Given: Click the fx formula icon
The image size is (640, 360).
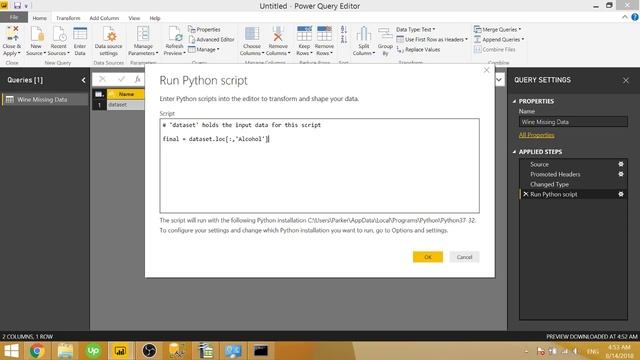Looking at the screenshot, I should [138, 79].
